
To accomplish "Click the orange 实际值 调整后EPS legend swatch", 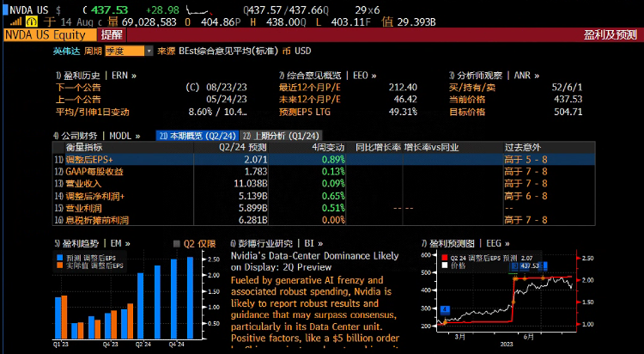I will click(60, 266).
